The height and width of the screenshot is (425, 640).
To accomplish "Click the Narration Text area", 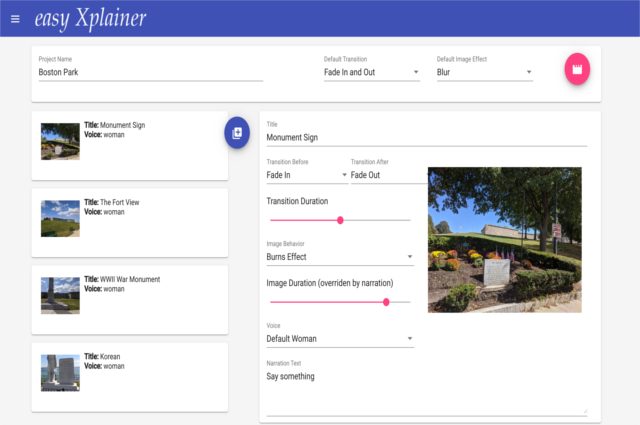I will (x=426, y=391).
